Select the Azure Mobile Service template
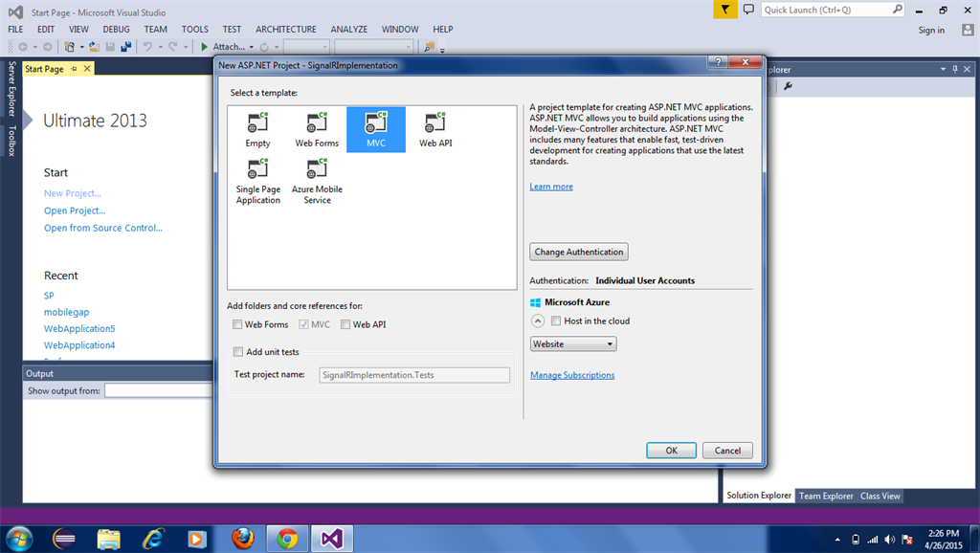Screen dimensions: 980x553 point(317,181)
